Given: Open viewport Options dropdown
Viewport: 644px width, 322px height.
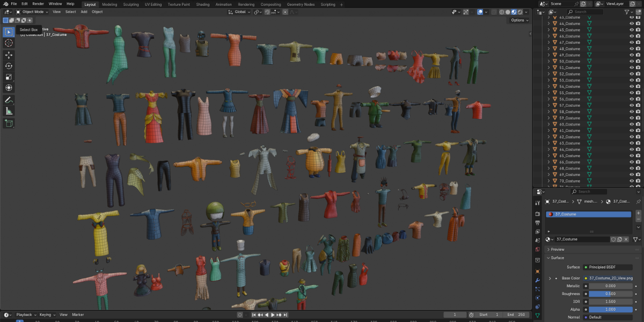Looking at the screenshot, I should (519, 20).
